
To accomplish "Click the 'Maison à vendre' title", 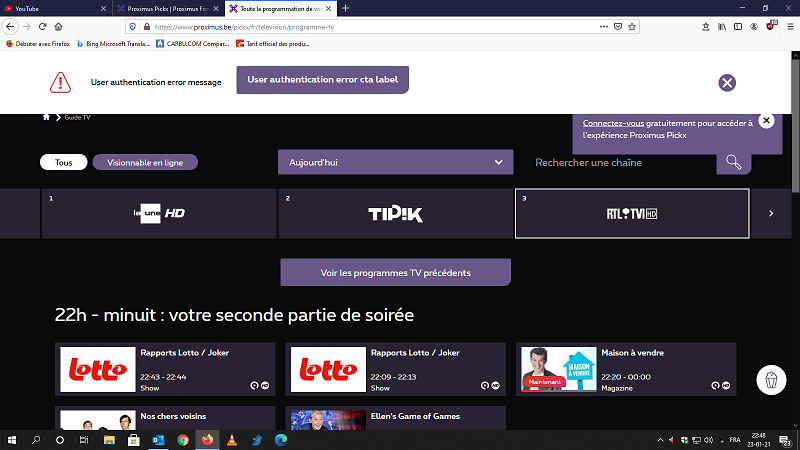I will click(x=632, y=353).
